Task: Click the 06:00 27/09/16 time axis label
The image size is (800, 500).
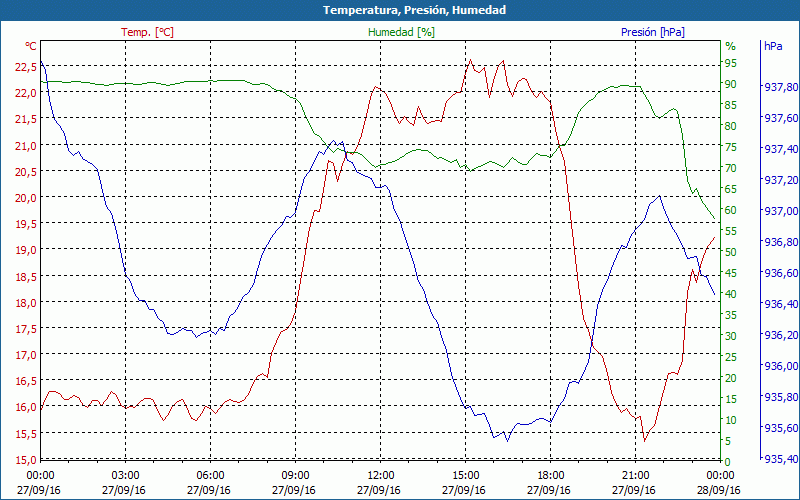Action: coord(210,484)
